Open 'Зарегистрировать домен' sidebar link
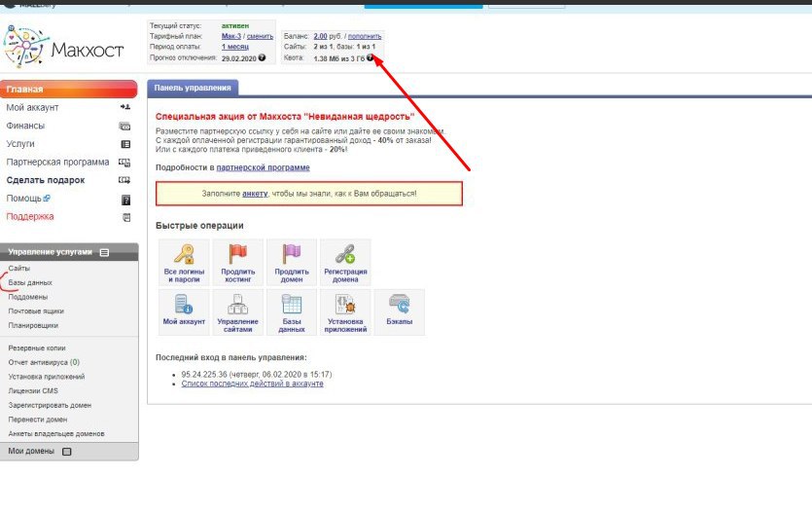The height and width of the screenshot is (512, 812). [50, 405]
